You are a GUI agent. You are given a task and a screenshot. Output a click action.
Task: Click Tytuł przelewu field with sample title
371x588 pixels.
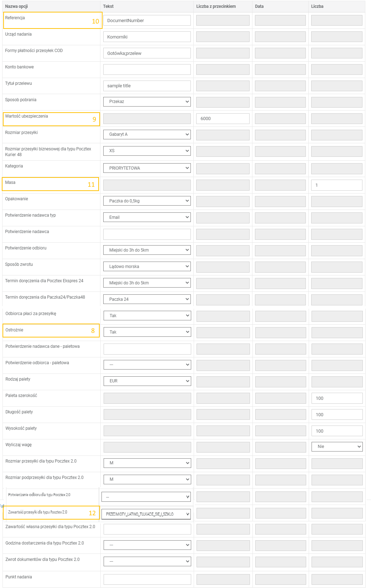(x=147, y=86)
